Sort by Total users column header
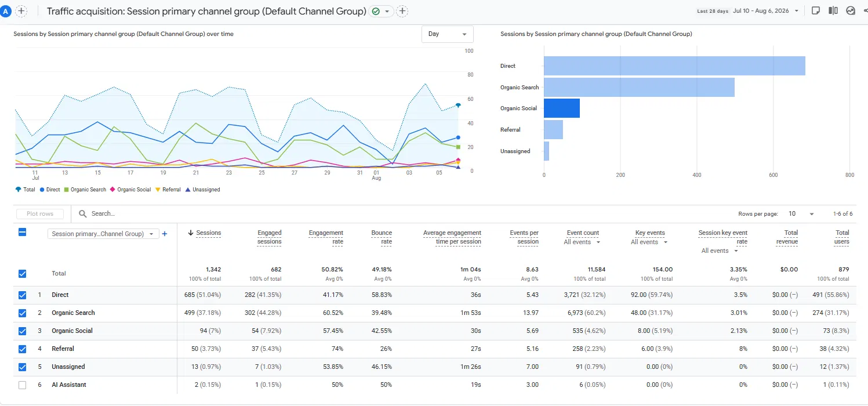The width and height of the screenshot is (868, 406). pyautogui.click(x=842, y=237)
